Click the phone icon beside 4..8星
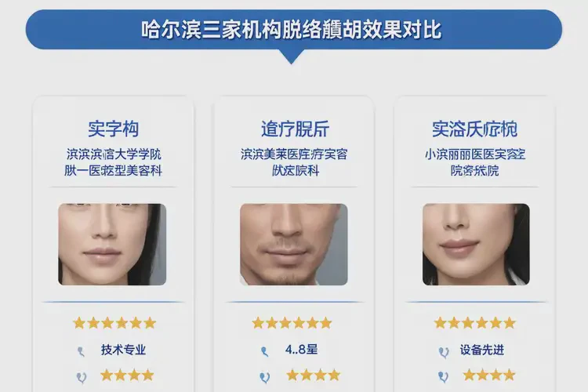This screenshot has height=392, width=588. click(264, 351)
